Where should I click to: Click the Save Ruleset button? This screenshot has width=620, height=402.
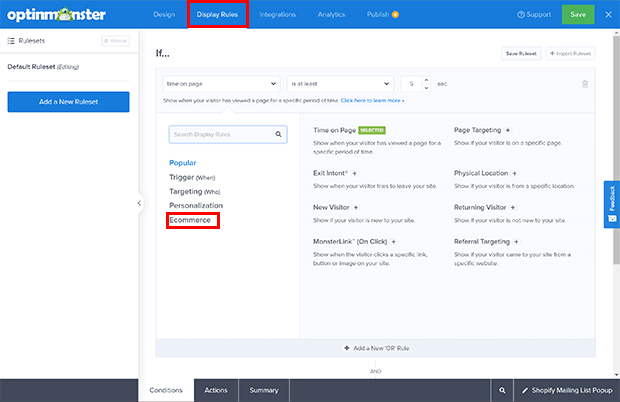click(521, 53)
